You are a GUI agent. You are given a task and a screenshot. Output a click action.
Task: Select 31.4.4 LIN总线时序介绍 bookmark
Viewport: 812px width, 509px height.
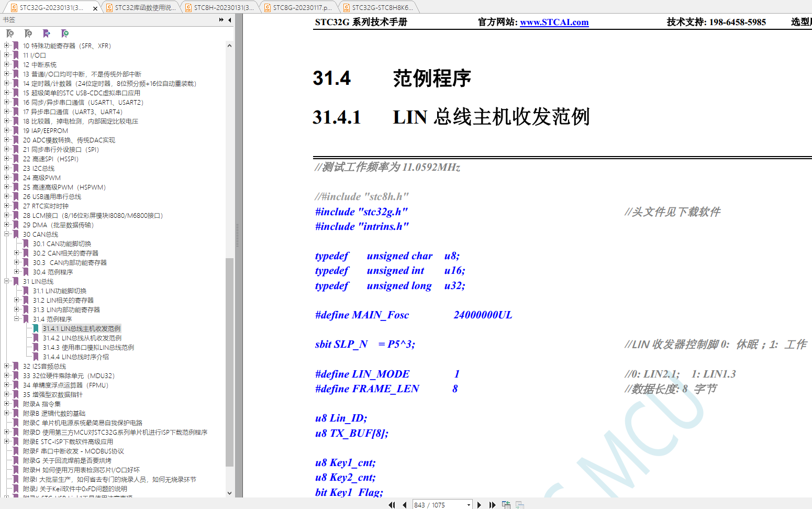tap(76, 357)
